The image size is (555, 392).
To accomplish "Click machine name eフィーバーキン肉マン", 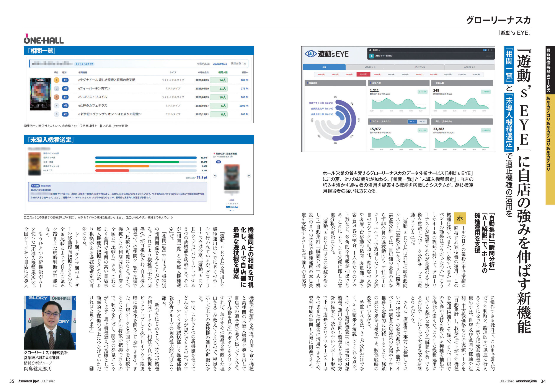I will 94,88.
